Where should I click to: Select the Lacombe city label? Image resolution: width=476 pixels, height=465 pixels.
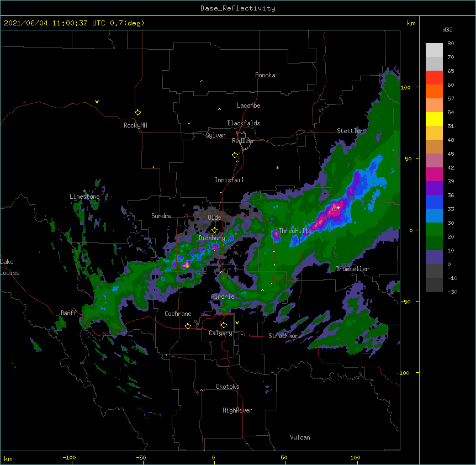point(248,105)
